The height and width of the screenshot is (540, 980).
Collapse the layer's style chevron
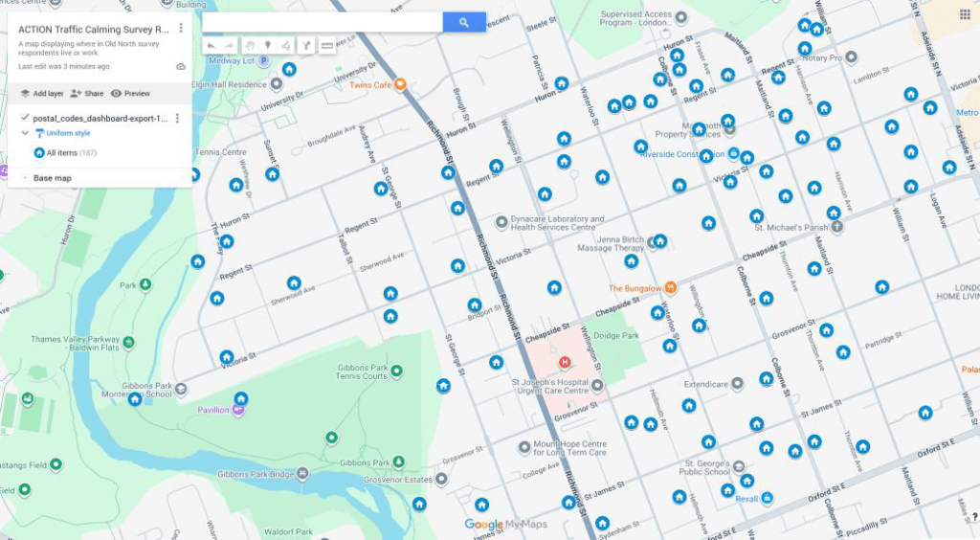tap(25, 133)
